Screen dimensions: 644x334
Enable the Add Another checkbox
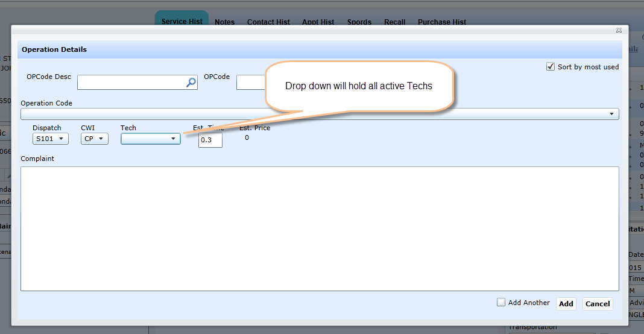(x=501, y=303)
